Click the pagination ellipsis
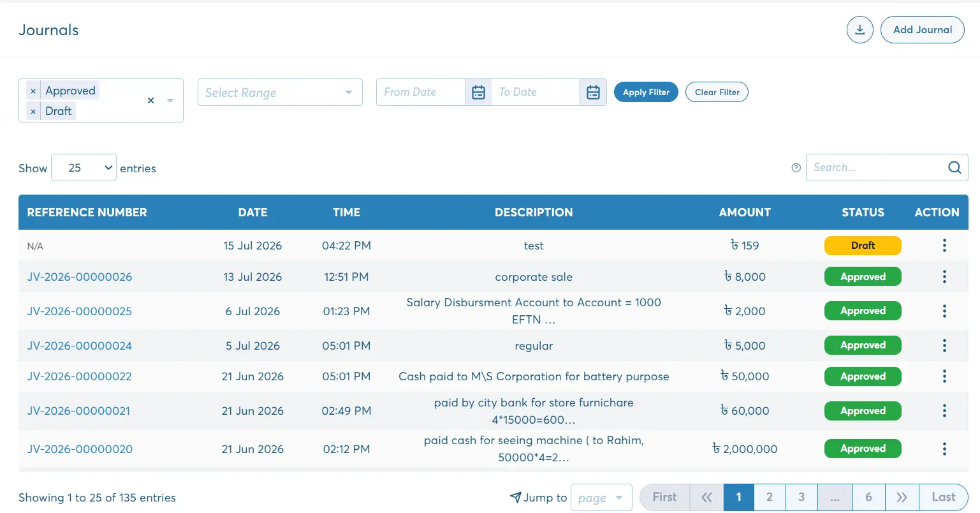The height and width of the screenshot is (513, 980). click(x=835, y=497)
